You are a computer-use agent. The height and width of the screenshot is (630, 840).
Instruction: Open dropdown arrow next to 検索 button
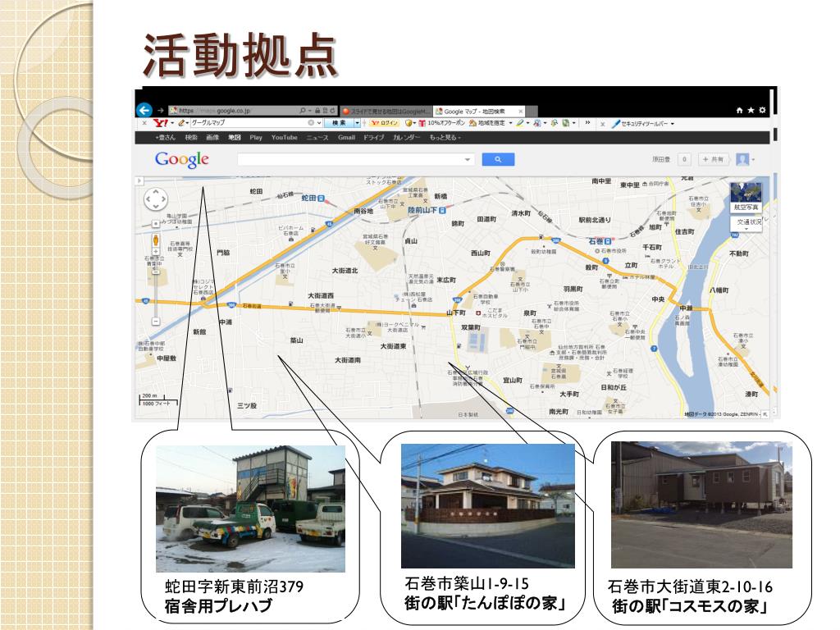click(x=358, y=123)
